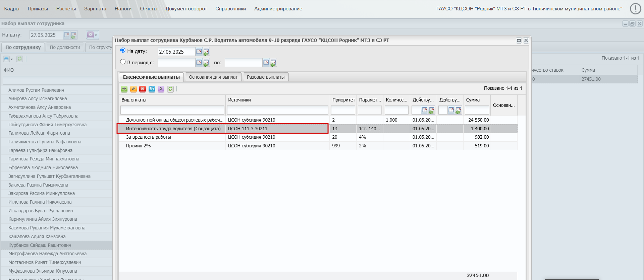Sort by the Вид оплаты column header
The image size is (644, 280).
tap(172, 100)
